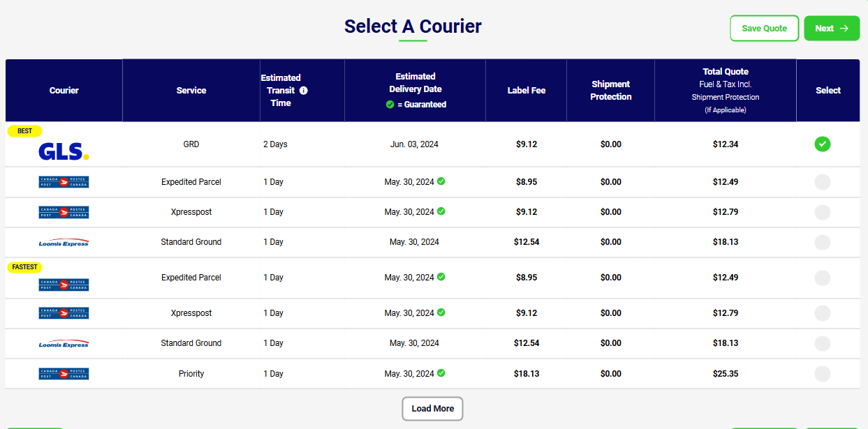Select the first $18.13 Standard Ground option

coord(823,242)
